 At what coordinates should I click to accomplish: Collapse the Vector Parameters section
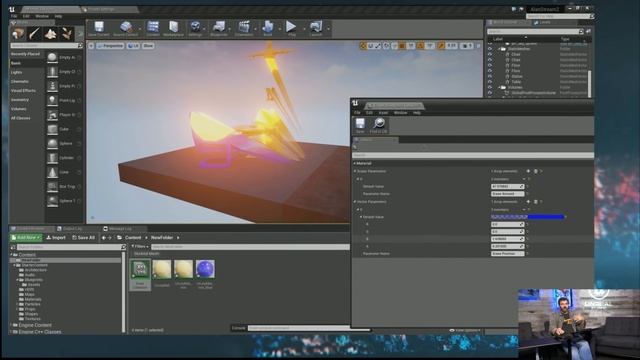[355, 202]
